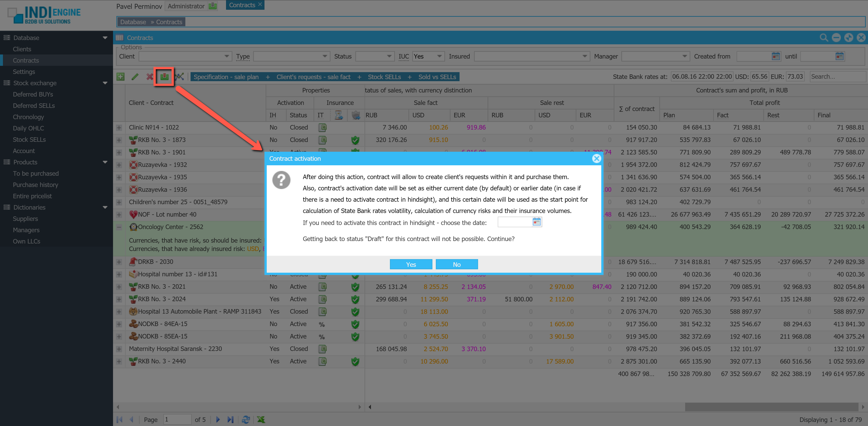This screenshot has height=426, width=868.
Task: Go to next page arrow
Action: pyautogui.click(x=218, y=419)
